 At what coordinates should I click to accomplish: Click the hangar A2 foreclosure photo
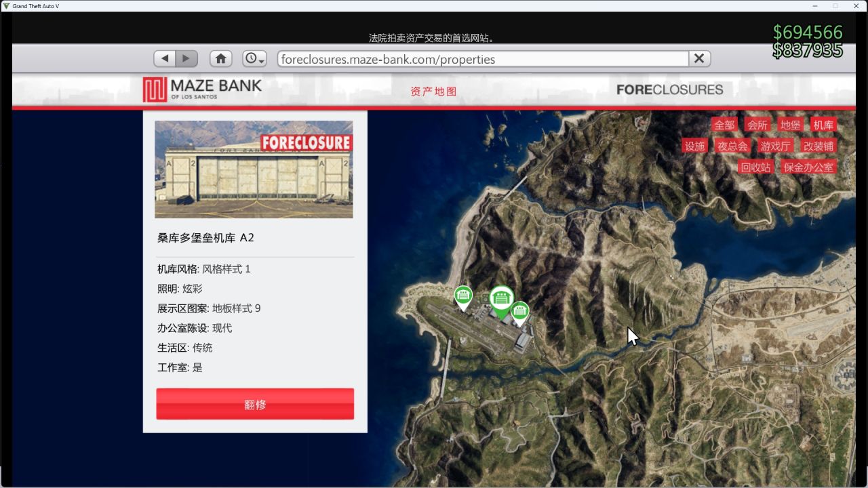(x=254, y=169)
